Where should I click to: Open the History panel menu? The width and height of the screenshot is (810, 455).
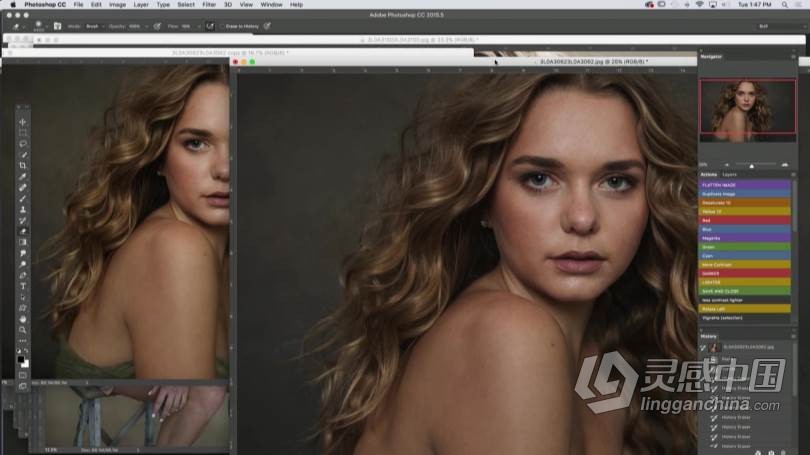pyautogui.click(x=793, y=336)
